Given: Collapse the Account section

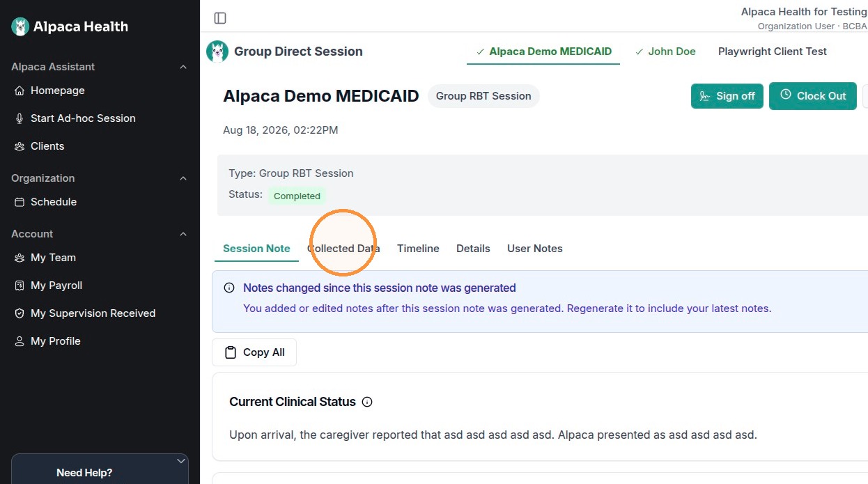Looking at the screenshot, I should pyautogui.click(x=183, y=234).
